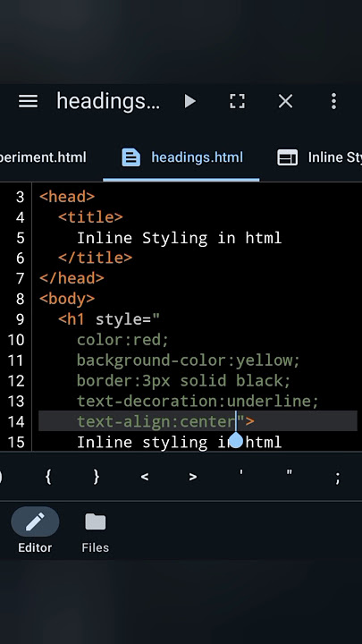Place cursor on the <title> opening tag
This screenshot has width=362, height=644.
click(90, 217)
